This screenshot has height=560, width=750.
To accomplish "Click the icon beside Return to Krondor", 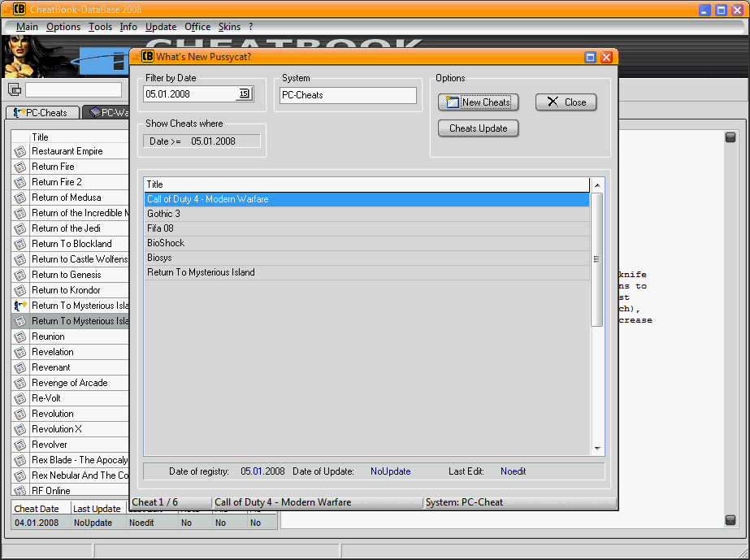I will pos(20,290).
